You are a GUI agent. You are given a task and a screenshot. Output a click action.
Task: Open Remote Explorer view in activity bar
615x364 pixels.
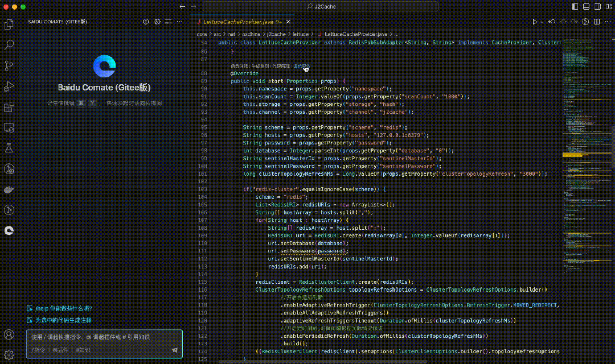coord(9,128)
